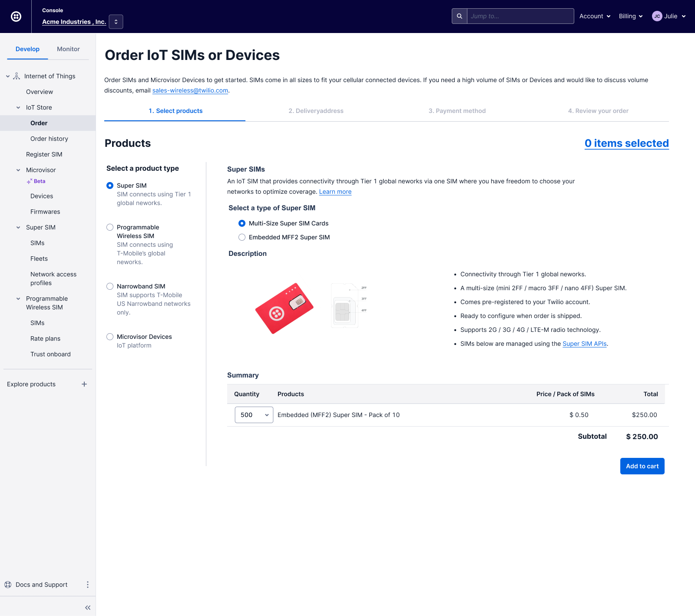Select the Microvisor Devices product type
695x616 pixels.
(110, 337)
